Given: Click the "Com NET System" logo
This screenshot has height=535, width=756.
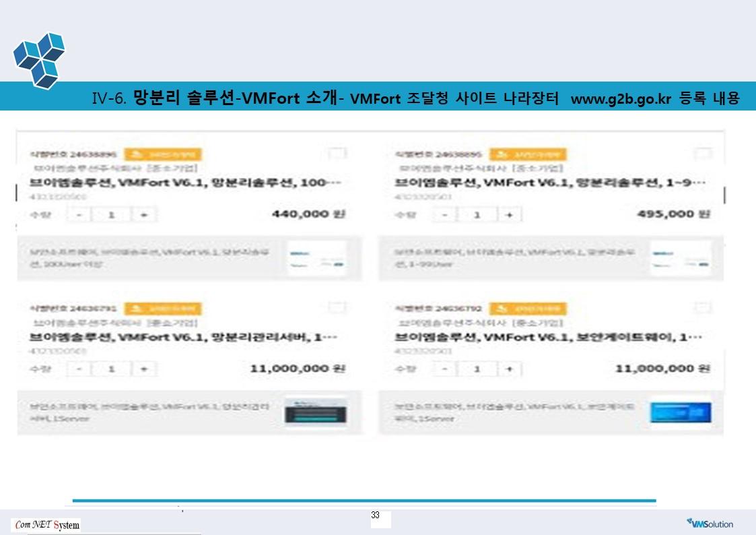Looking at the screenshot, I should [46, 525].
